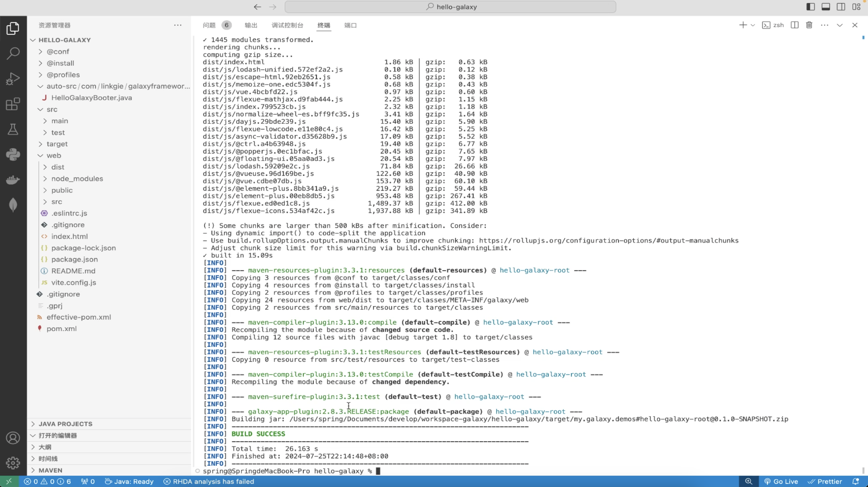868x487 pixels.
Task: Expand the @conf folder
Action: tap(109, 52)
